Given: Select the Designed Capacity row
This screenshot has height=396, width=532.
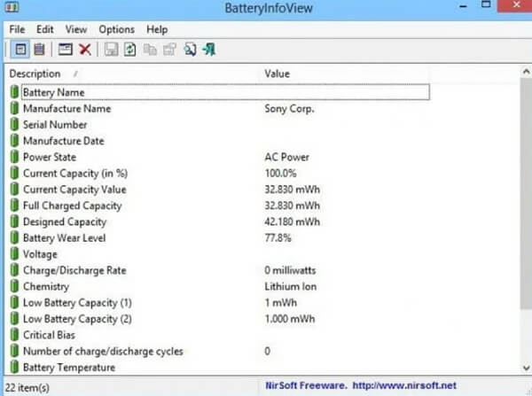Looking at the screenshot, I should (64, 221).
